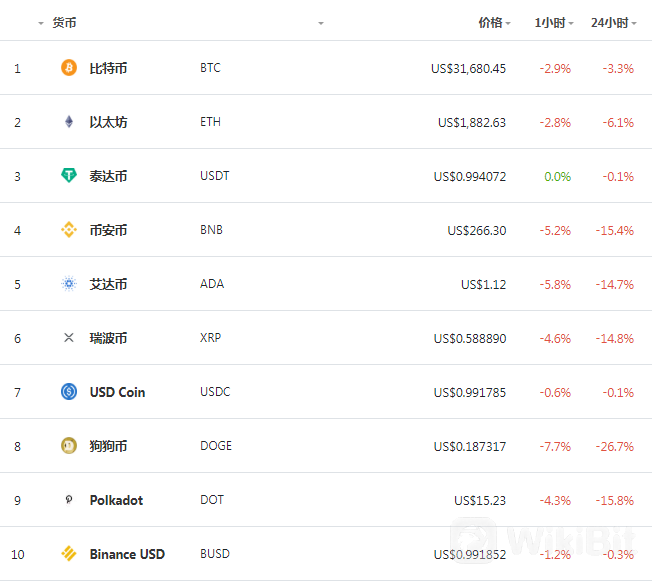Click the Tether green USDT icon
The image size is (652, 582).
click(x=69, y=175)
